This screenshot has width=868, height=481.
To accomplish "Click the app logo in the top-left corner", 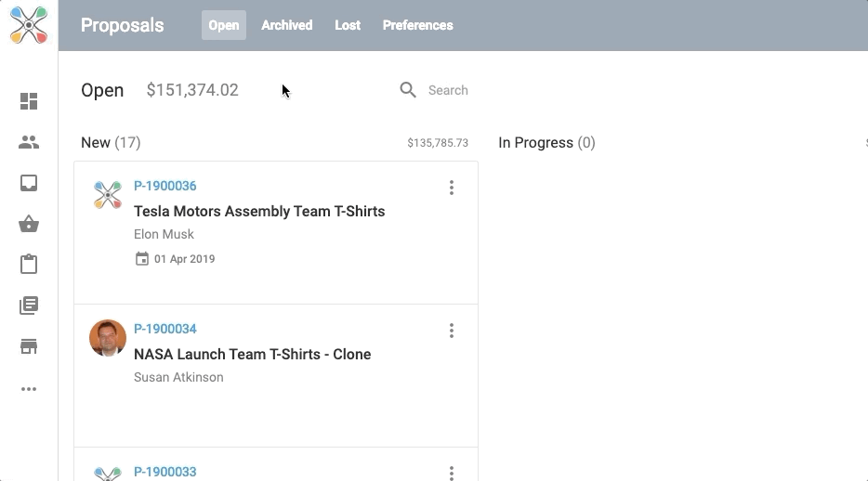I will click(29, 25).
